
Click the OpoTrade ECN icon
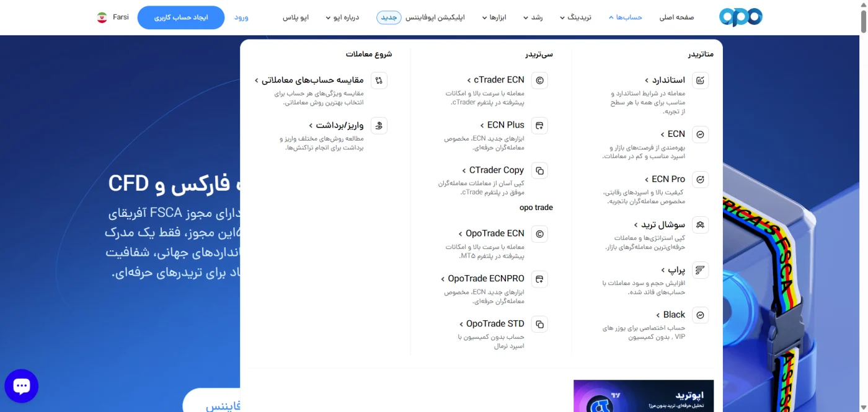coord(539,234)
